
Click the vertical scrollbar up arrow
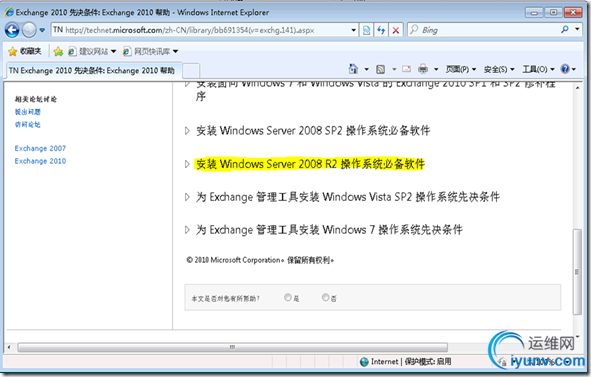coord(577,87)
